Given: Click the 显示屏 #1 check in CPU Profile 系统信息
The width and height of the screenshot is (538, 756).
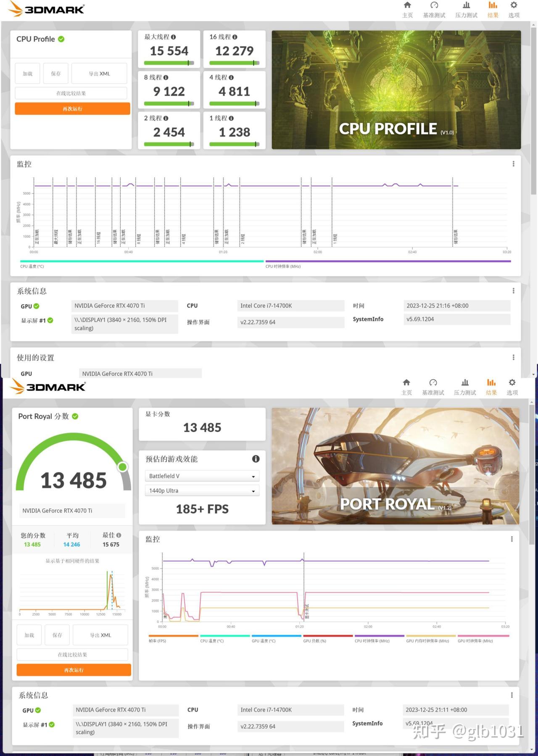Looking at the screenshot, I should click(x=50, y=320).
